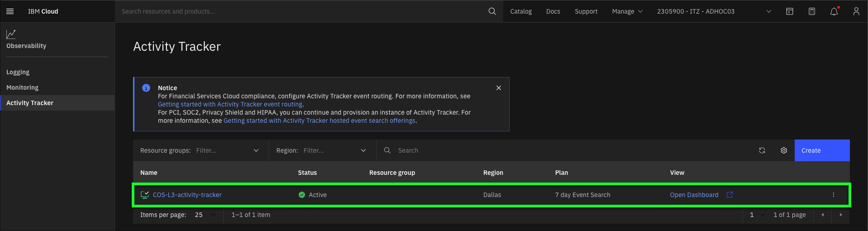Open the Docs menu item
868x231 pixels.
click(x=553, y=11)
